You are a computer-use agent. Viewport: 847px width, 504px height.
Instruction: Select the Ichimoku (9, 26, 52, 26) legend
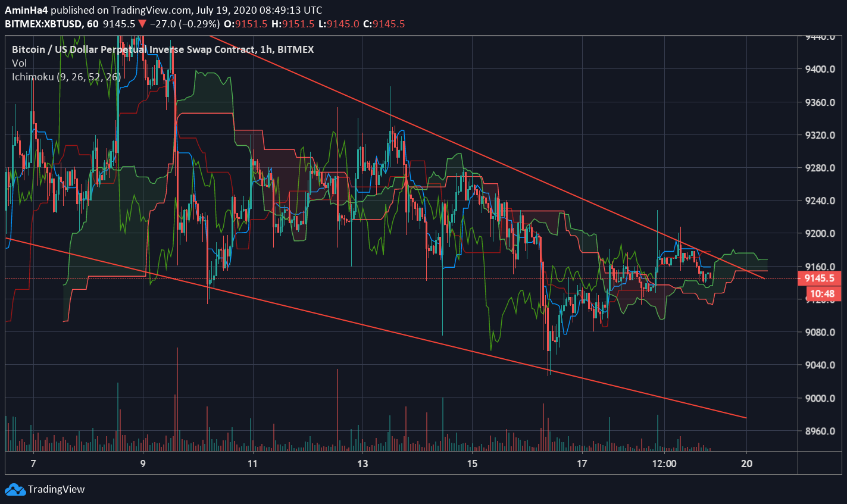point(67,77)
